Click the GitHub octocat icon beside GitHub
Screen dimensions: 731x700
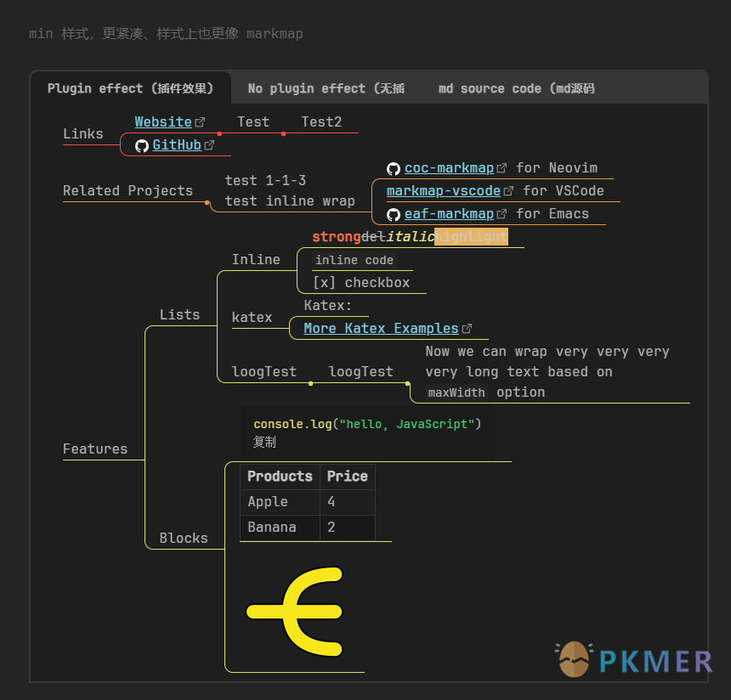click(142, 146)
